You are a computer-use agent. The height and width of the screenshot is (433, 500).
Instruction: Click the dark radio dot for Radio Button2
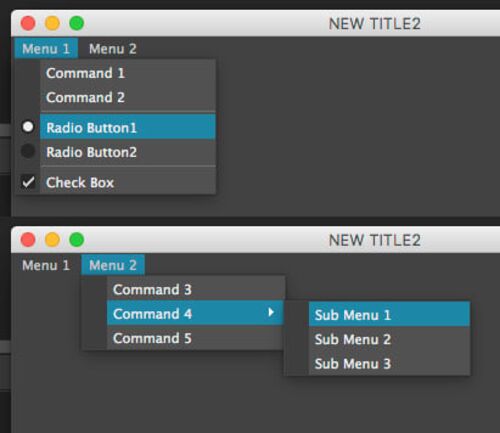pyautogui.click(x=28, y=151)
